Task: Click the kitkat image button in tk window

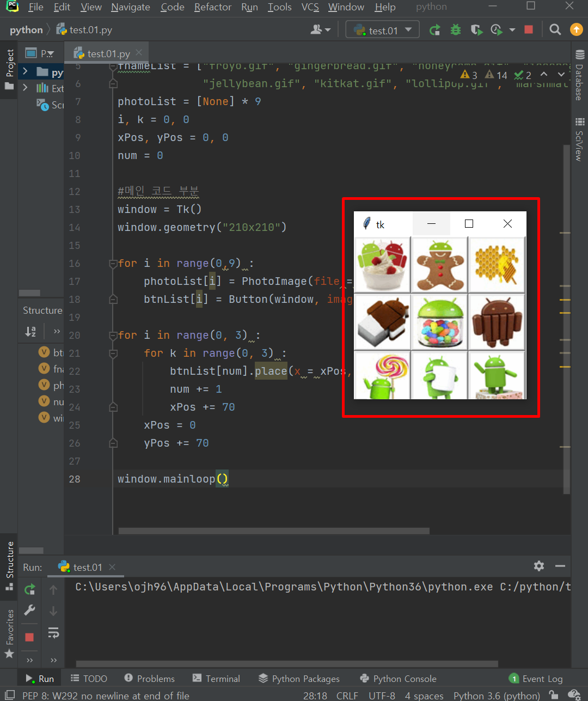Action: pos(497,322)
